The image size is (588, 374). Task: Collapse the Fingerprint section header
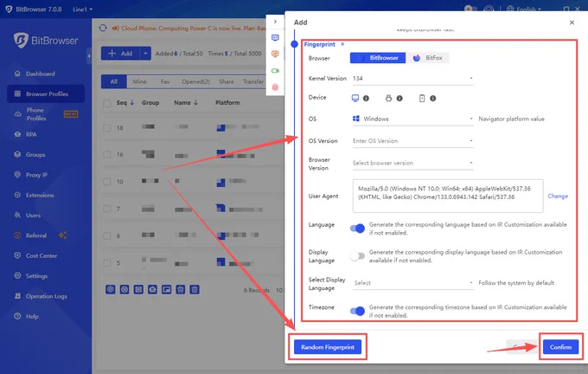coord(324,44)
